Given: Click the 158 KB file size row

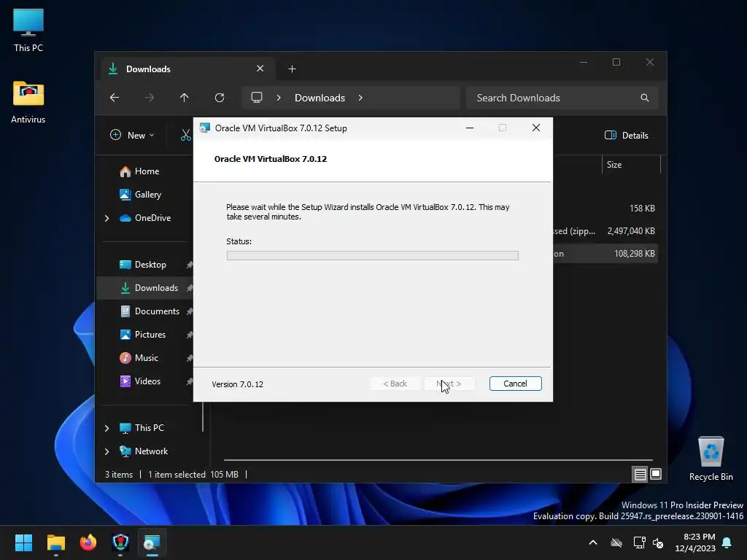Looking at the screenshot, I should click(x=642, y=208).
